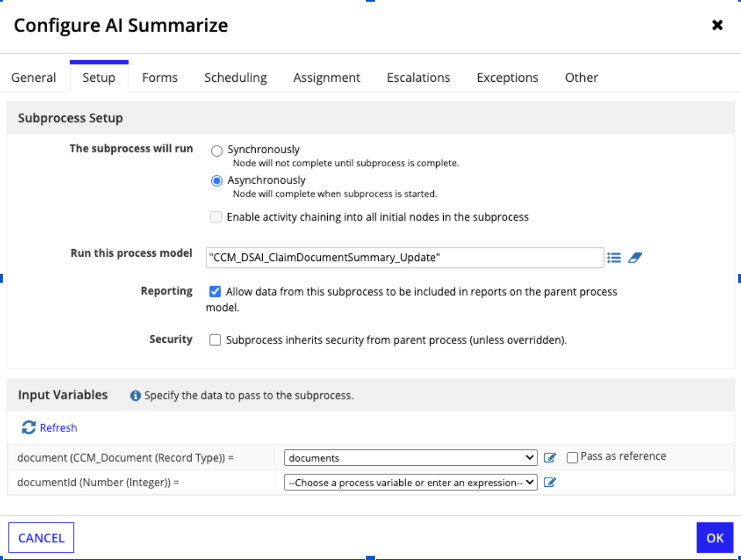741x560 pixels.
Task: Enable Subprocess inherits security checkbox
Action: tap(215, 340)
